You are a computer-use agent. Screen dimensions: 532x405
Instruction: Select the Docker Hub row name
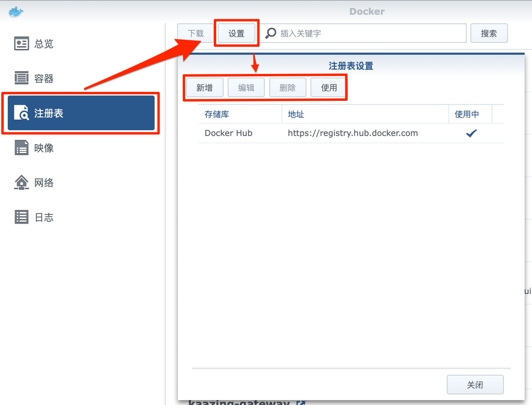point(228,133)
